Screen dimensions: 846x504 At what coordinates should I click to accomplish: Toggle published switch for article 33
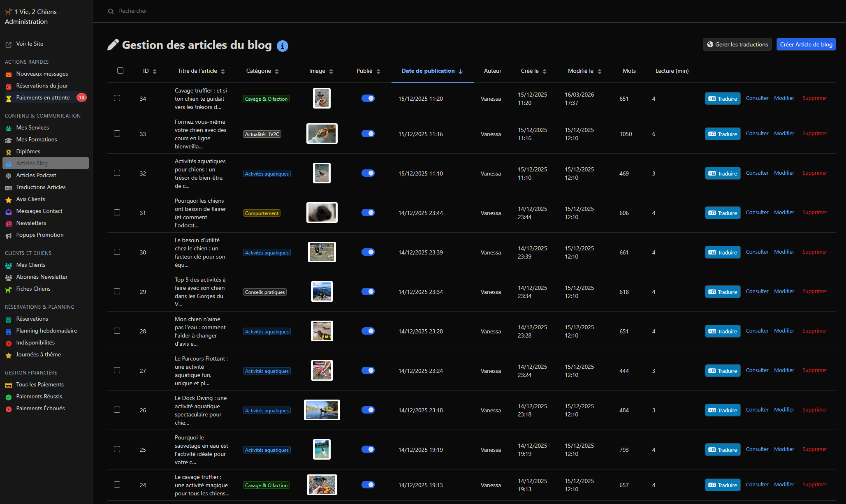(368, 134)
